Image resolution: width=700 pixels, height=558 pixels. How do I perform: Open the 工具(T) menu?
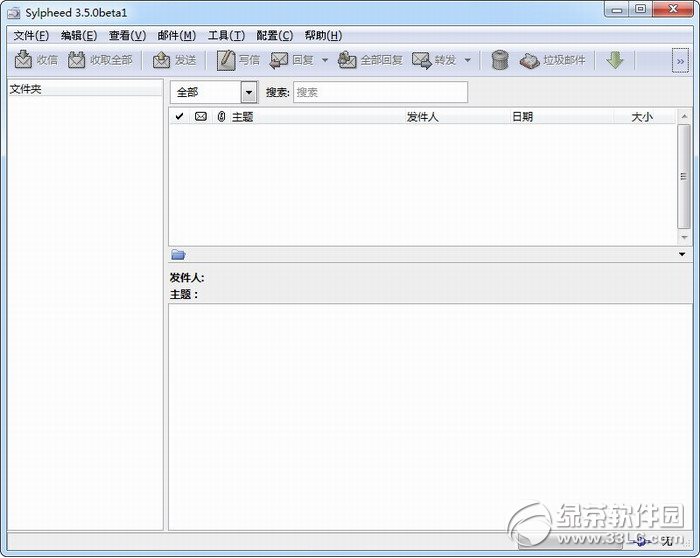pos(226,35)
